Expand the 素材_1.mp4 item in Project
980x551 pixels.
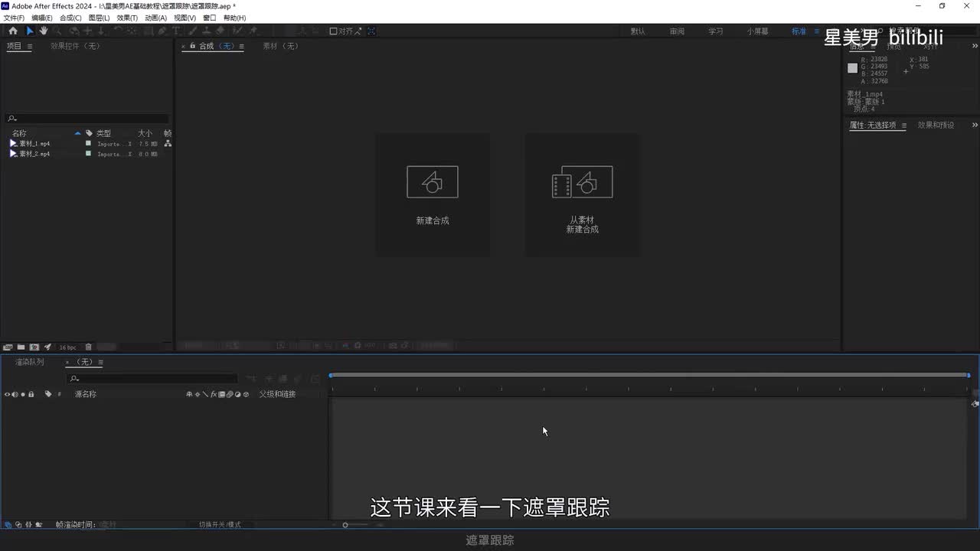13,143
